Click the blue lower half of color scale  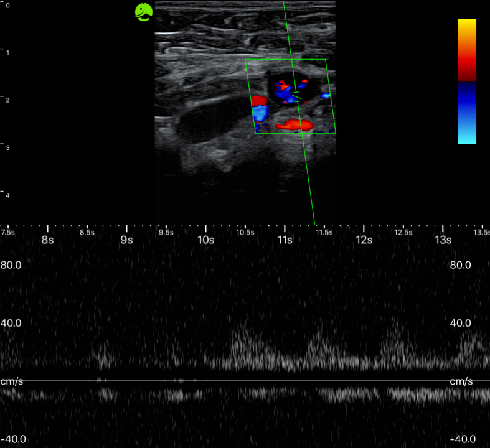point(467,113)
